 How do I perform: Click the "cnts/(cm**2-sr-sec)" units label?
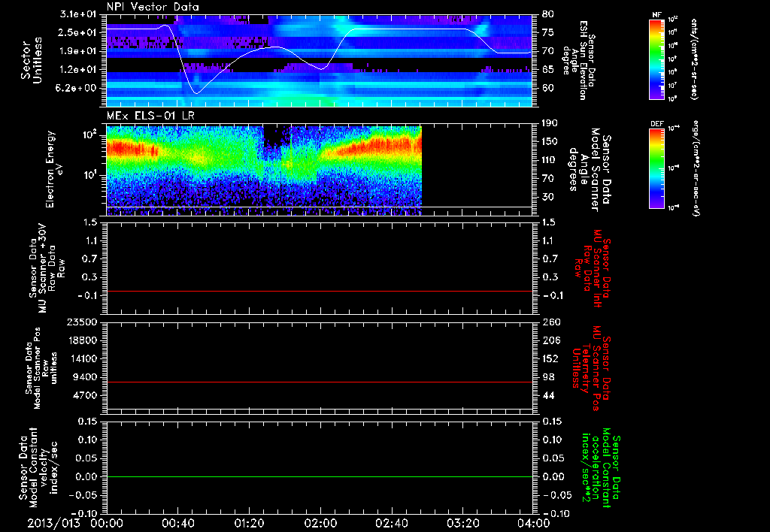694,59
